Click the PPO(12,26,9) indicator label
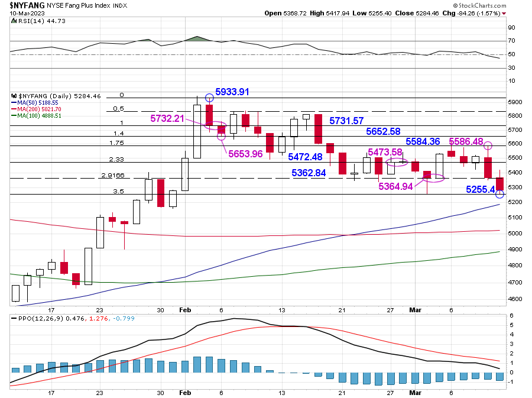Image resolution: width=532 pixels, height=398 pixels. point(41,319)
